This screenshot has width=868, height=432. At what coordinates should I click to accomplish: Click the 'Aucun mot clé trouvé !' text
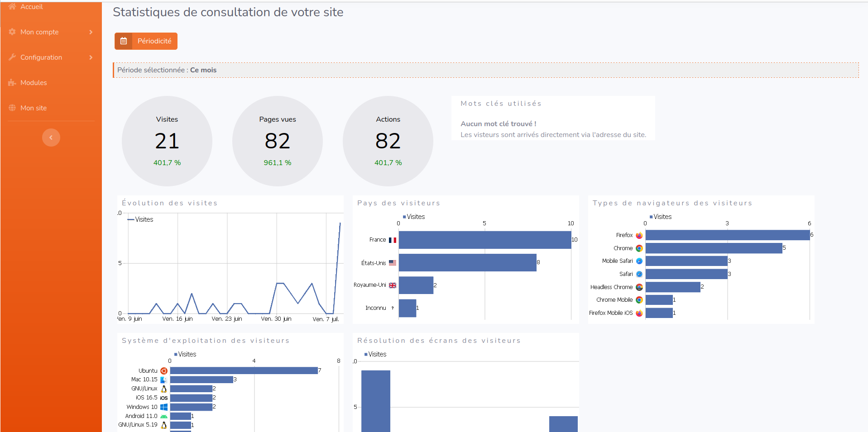[x=499, y=124]
